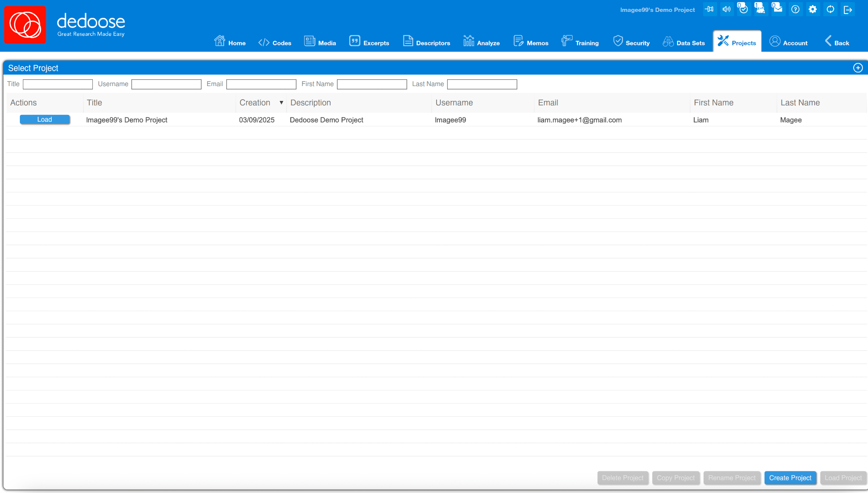Switch to the Media tab
Image resolution: width=868 pixels, height=493 pixels.
320,42
